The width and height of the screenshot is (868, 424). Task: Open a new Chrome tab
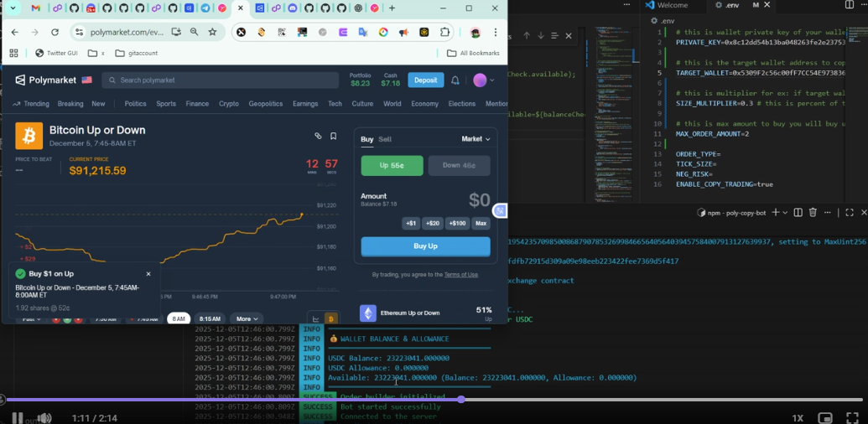point(392,8)
